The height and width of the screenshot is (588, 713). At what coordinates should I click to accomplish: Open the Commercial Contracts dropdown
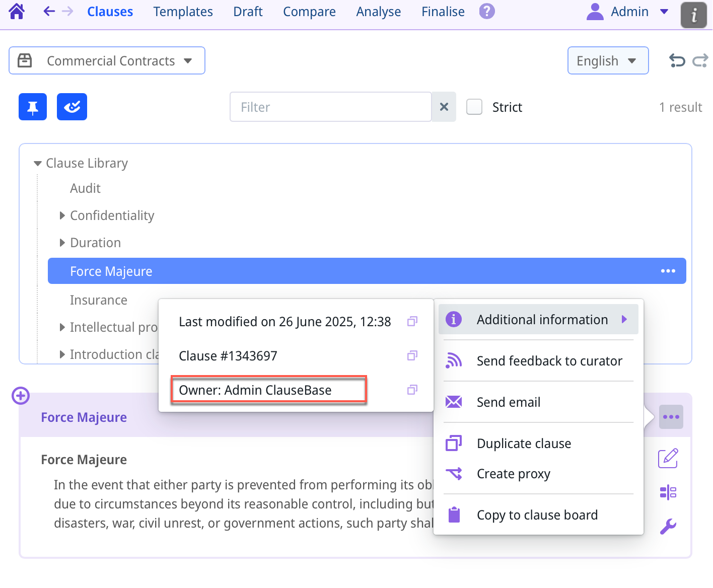107,61
